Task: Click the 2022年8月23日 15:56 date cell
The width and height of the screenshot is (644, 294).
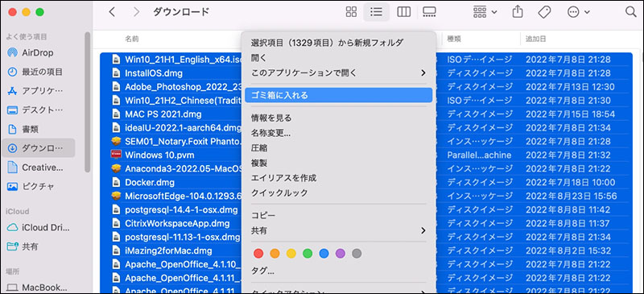Action: coord(572,196)
